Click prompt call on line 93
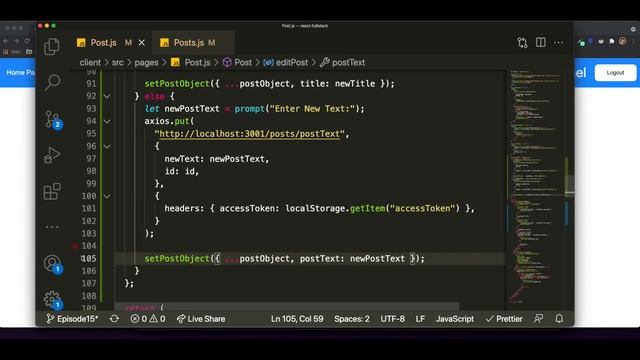Image resolution: width=640 pixels, height=360 pixels. (x=249, y=109)
